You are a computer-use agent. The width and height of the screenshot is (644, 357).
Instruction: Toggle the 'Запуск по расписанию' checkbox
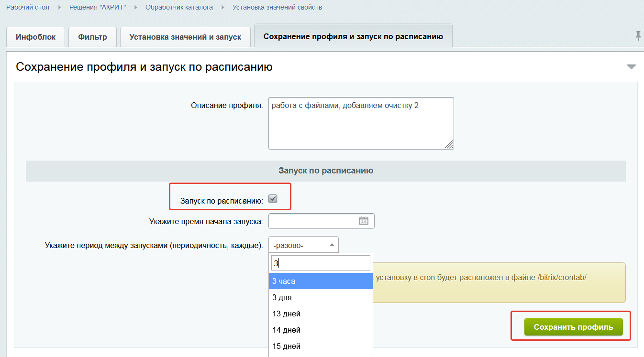click(x=273, y=199)
